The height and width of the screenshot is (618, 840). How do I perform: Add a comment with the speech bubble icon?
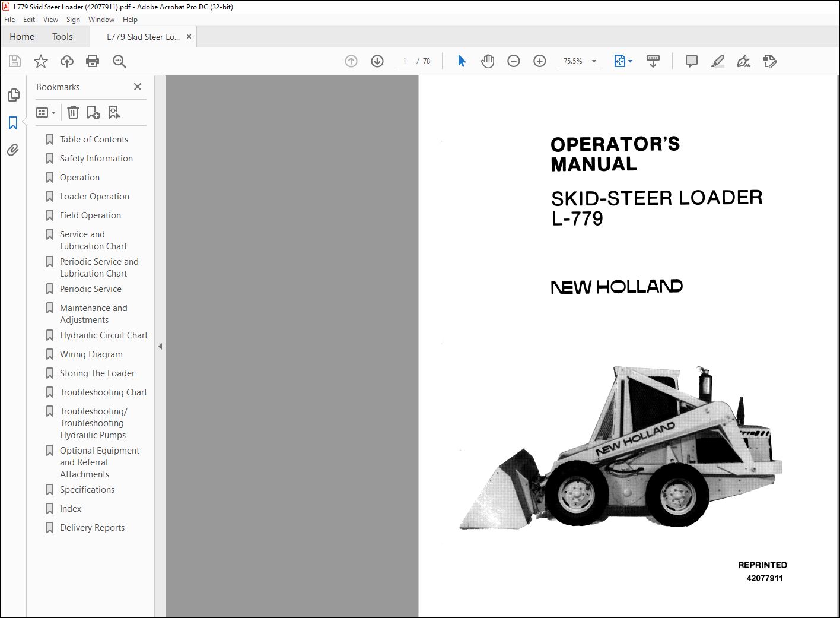[692, 61]
